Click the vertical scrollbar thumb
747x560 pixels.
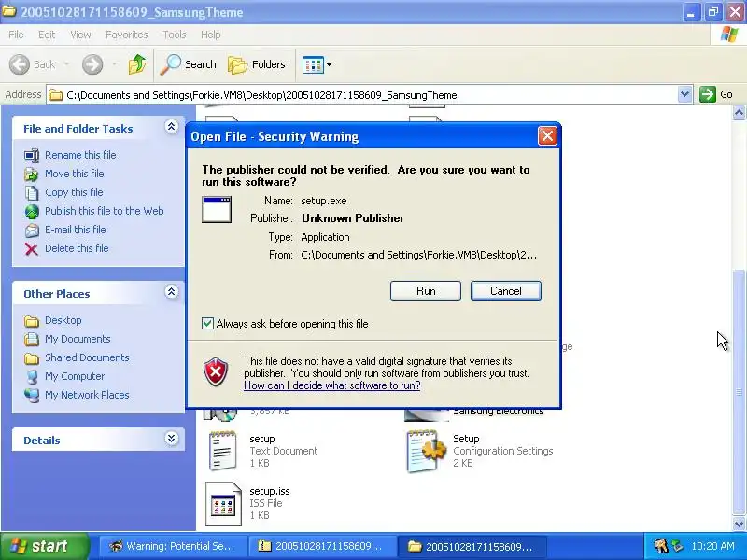739,392
